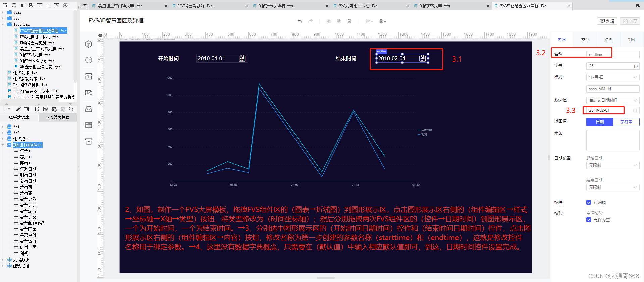Image resolution: width=644 pixels, height=282 pixels.
Task: Search datasets with the magnifying glass icon
Action: tap(71, 109)
